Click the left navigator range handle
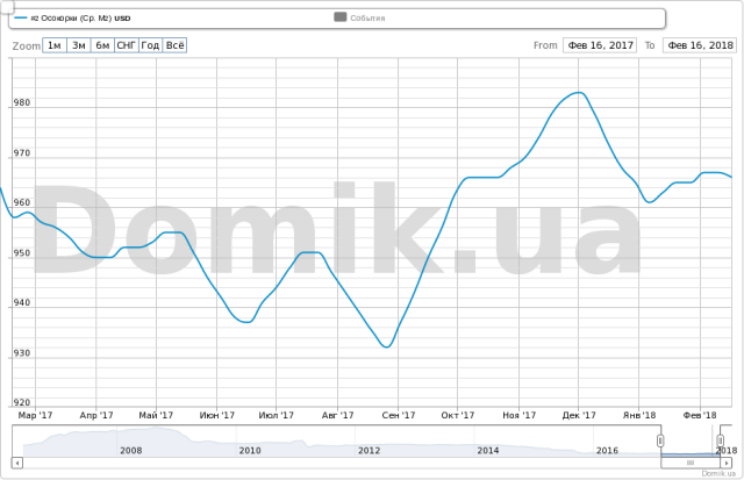This screenshot has width=744, height=480. pos(660,441)
